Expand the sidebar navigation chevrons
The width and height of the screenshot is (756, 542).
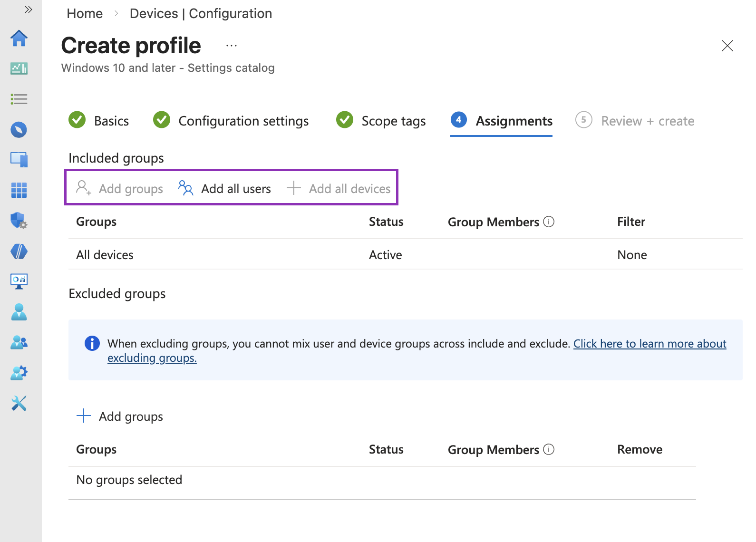click(x=29, y=10)
